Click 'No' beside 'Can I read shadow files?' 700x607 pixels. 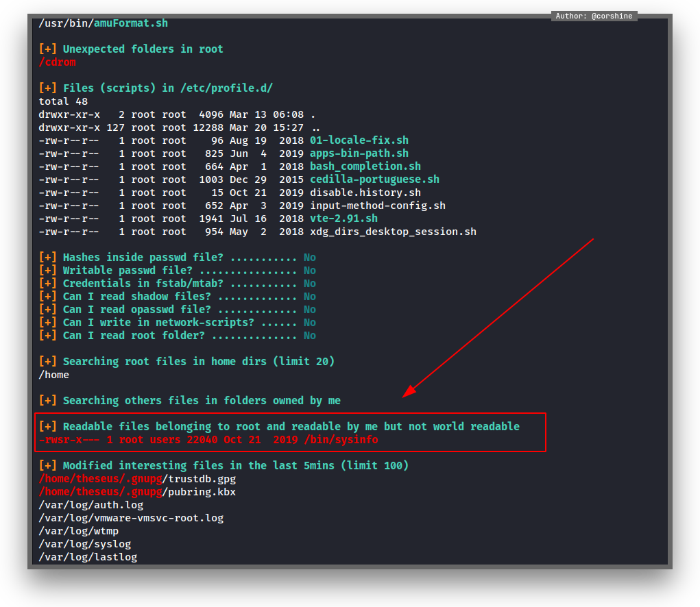click(310, 297)
